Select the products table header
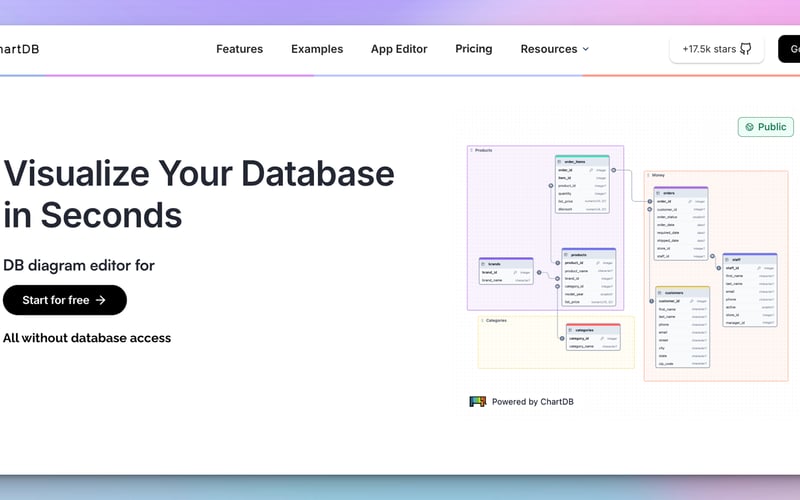This screenshot has width=800, height=500. 589,254
